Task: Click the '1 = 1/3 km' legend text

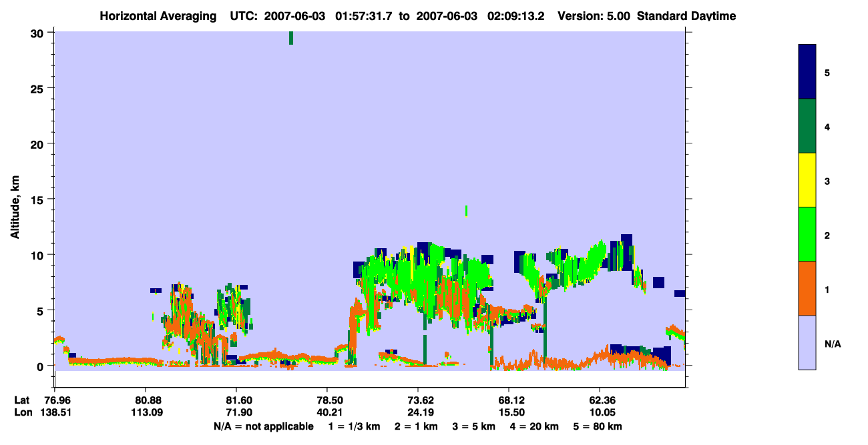Action: [354, 426]
